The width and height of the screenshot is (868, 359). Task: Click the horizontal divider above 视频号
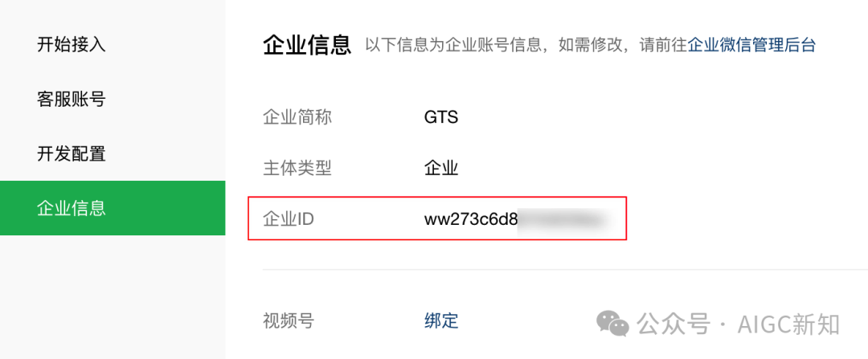click(x=565, y=270)
